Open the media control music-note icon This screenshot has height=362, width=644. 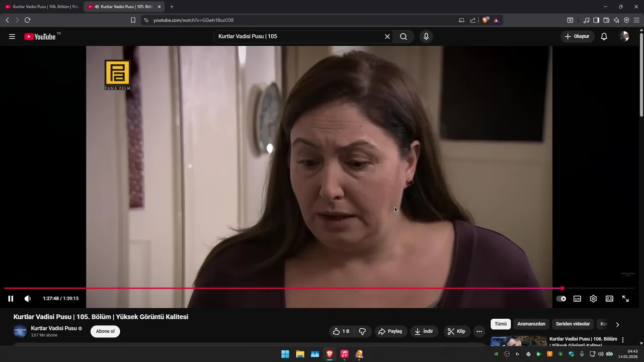pos(586,20)
